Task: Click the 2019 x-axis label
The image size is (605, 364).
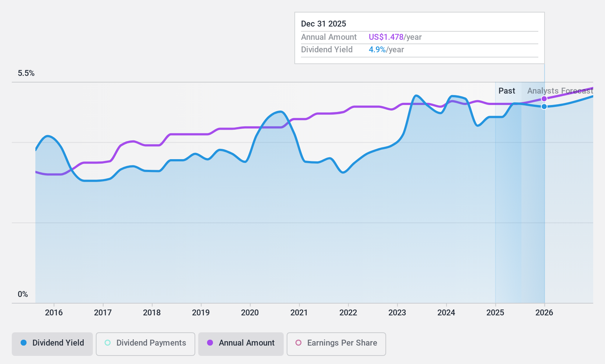Action: coord(201,313)
